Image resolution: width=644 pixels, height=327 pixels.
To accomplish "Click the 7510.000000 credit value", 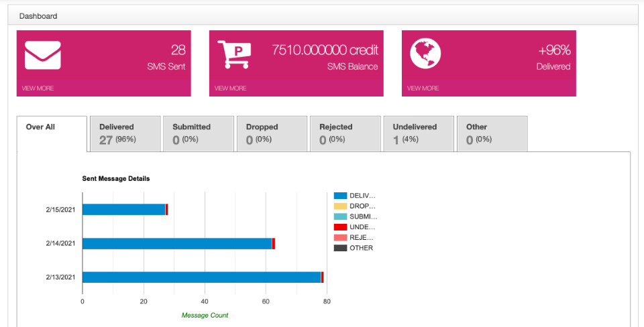I will point(325,50).
